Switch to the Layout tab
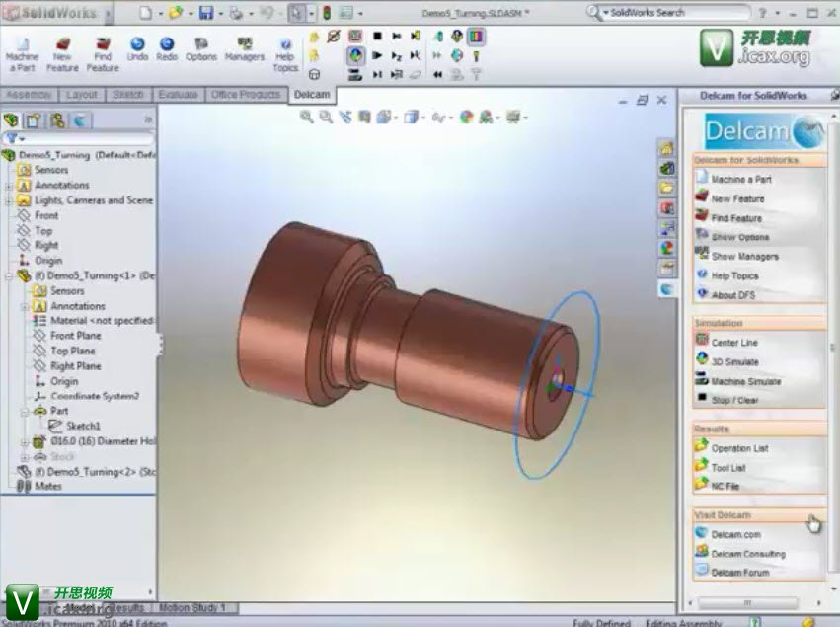Image resolution: width=840 pixels, height=627 pixels. 81,95
